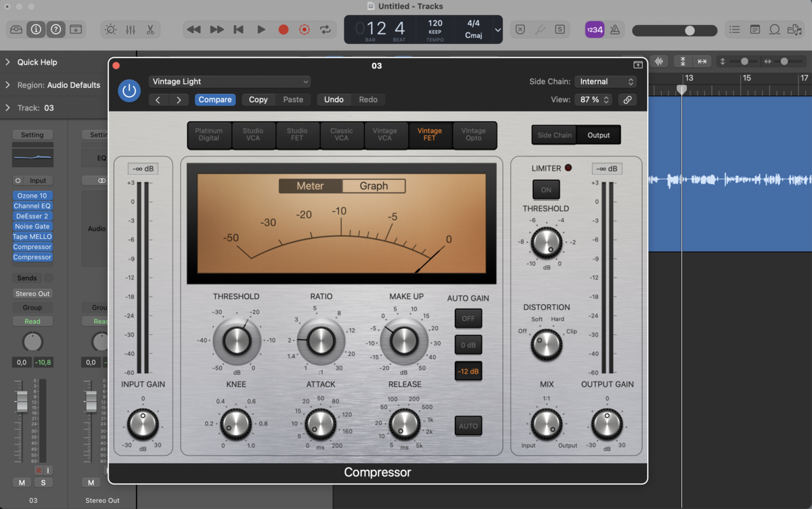Click the Library icon in the toolbar
Screen dimensions: 812x509
click(16, 30)
